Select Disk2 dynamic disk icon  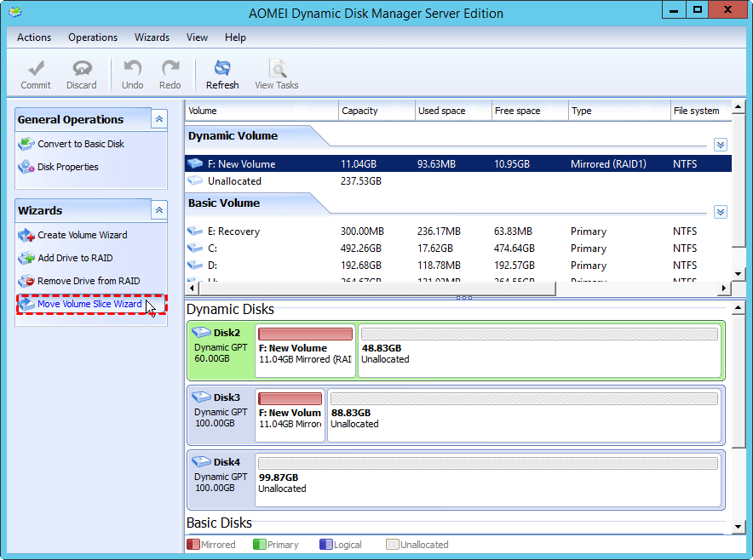pos(202,333)
